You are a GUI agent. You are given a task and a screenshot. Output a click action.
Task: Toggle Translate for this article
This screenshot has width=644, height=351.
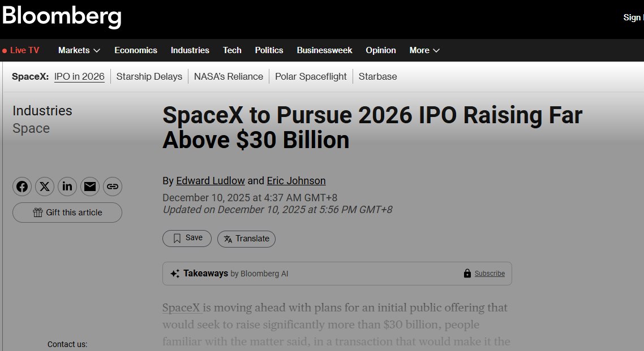(x=246, y=239)
